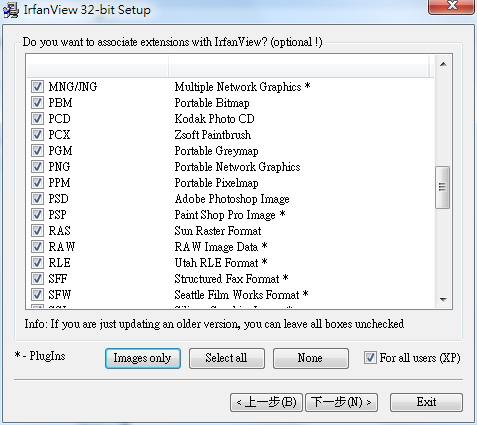
Task: Uncheck the PCX extension checkbox
Action: (x=37, y=135)
